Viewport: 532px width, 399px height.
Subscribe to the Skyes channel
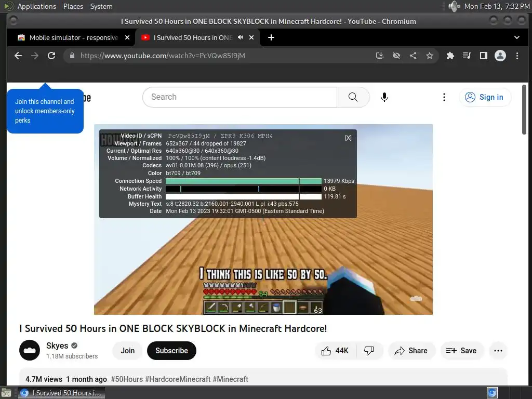171,351
